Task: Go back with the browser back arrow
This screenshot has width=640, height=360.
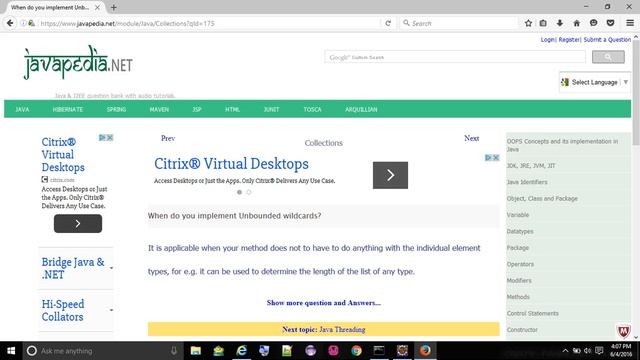Action: 10,23
